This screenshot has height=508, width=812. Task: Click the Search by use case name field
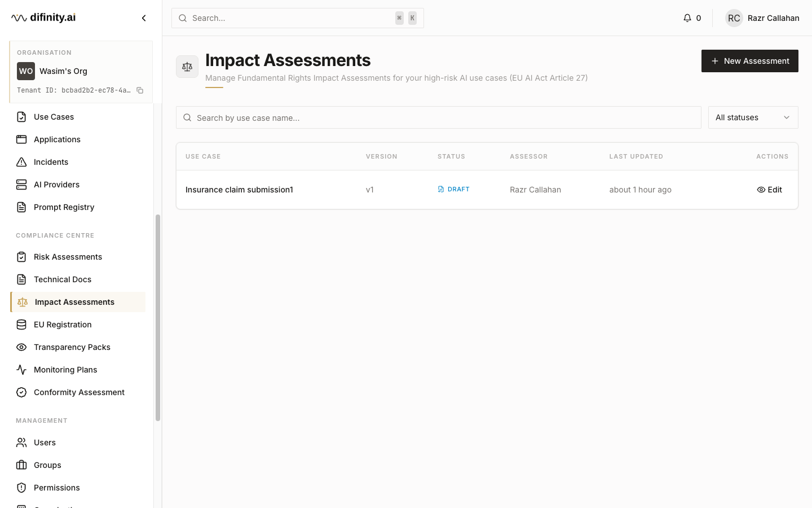[x=439, y=117]
